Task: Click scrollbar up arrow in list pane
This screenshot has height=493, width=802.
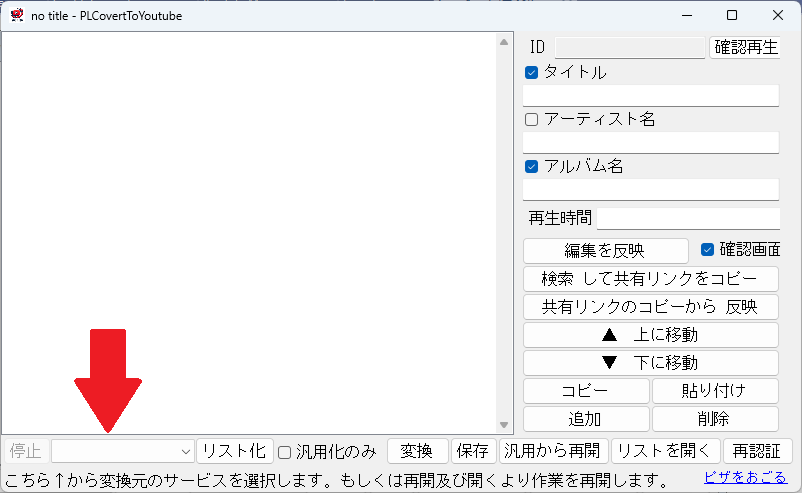Action: (504, 41)
